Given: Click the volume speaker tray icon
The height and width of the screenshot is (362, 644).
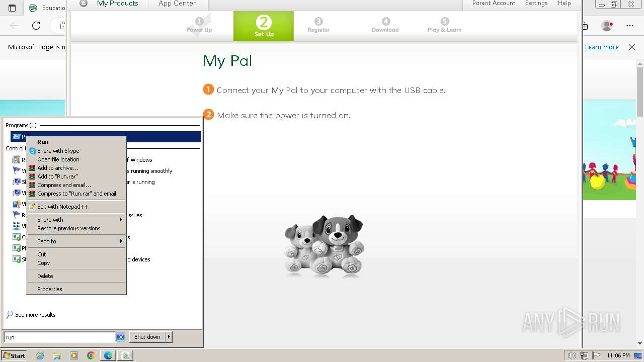Looking at the screenshot, I should (x=572, y=355).
